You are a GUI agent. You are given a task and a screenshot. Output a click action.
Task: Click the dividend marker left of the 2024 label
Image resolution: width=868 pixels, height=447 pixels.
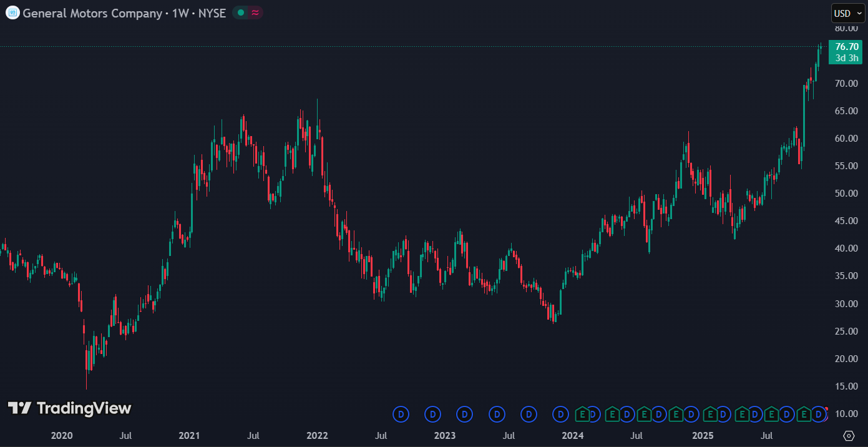[561, 413]
